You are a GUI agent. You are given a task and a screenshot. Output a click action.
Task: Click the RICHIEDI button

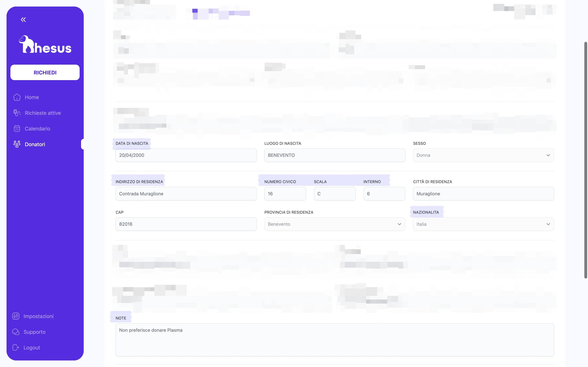click(45, 72)
